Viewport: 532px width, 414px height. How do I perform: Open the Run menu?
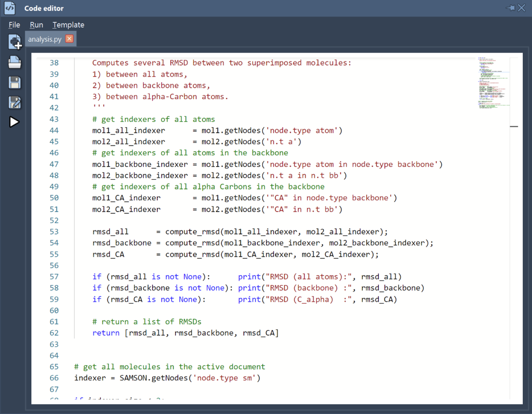36,25
